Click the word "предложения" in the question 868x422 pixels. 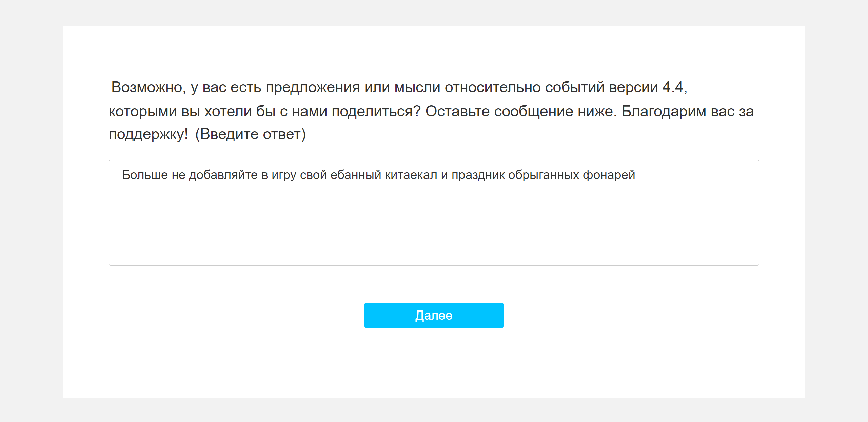click(x=313, y=87)
